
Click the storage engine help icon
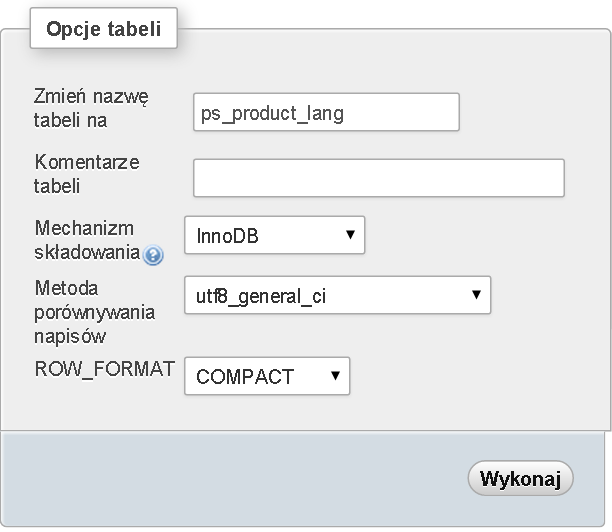(153, 254)
